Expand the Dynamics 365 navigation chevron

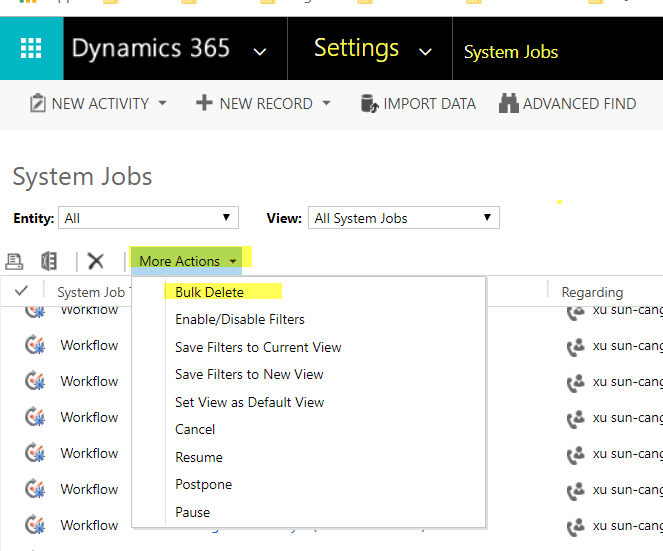[x=259, y=52]
